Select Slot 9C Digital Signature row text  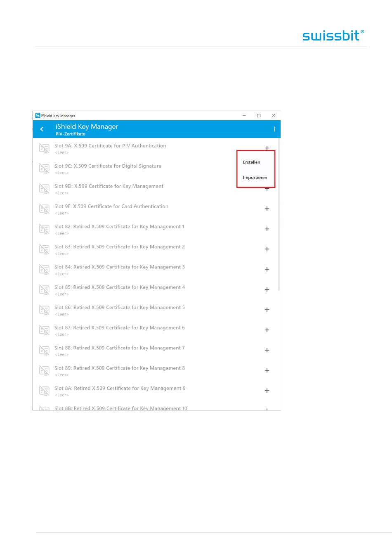click(108, 166)
